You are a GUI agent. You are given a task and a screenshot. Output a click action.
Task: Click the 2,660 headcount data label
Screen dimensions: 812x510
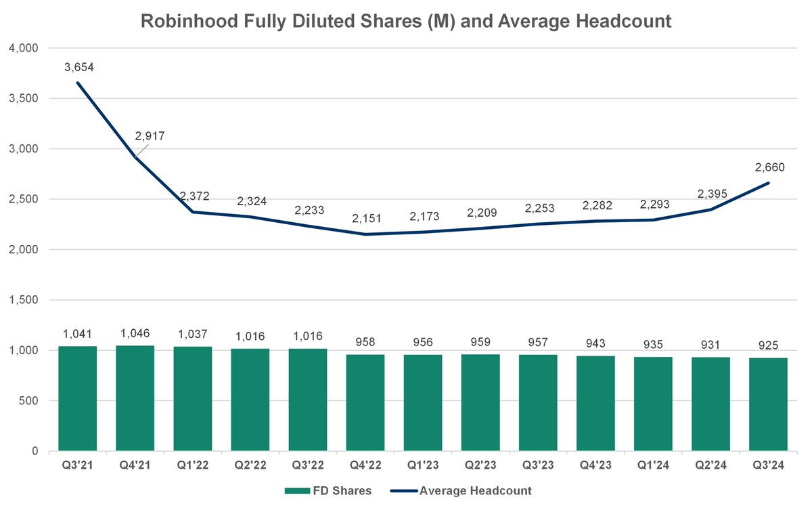coord(769,167)
